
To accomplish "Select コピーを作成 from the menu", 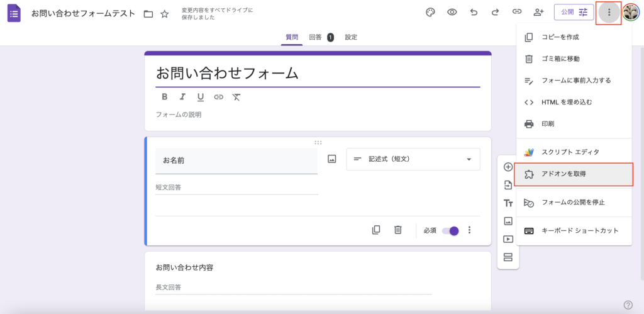I will pyautogui.click(x=574, y=37).
